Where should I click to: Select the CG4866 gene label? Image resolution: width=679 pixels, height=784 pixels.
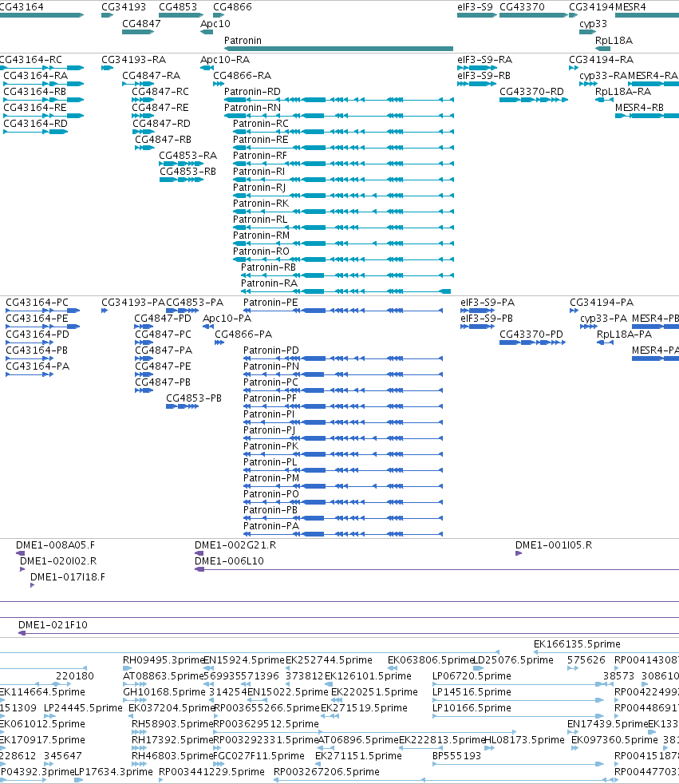(232, 7)
